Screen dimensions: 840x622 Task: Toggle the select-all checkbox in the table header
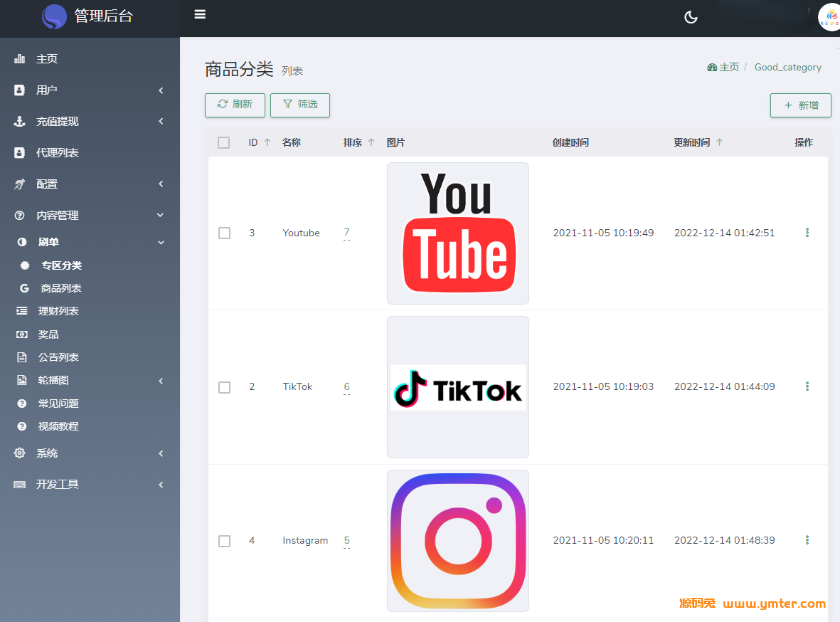[x=224, y=142]
